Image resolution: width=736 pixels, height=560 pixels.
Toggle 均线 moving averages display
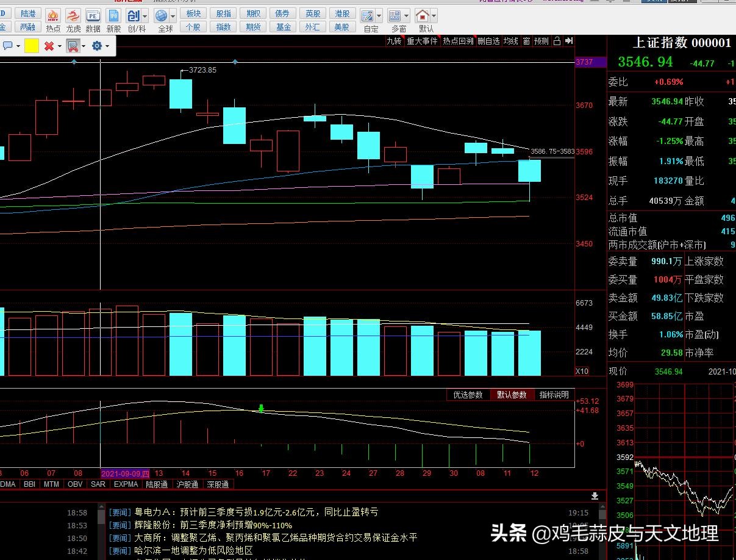click(x=511, y=41)
